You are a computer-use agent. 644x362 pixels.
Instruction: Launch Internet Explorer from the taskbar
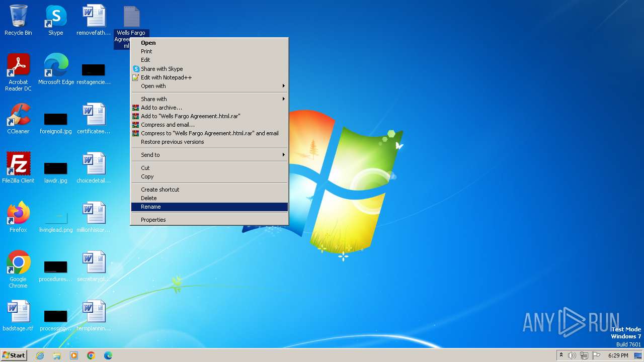click(40, 355)
